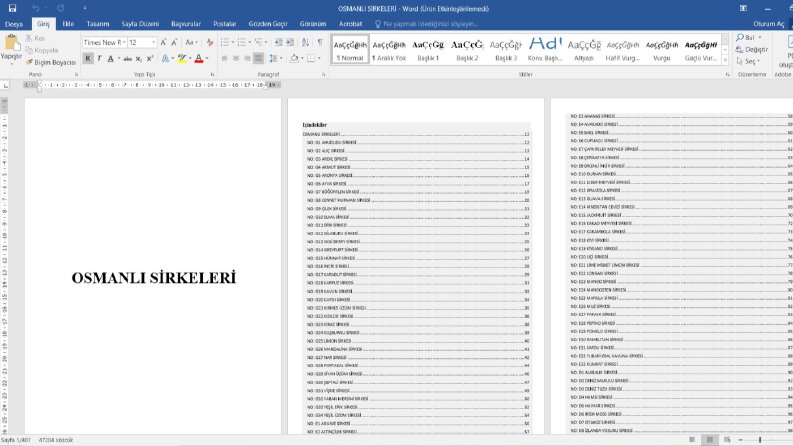Apply Altyazı style
Image resolution: width=793 pixels, height=446 pixels.
(584, 50)
